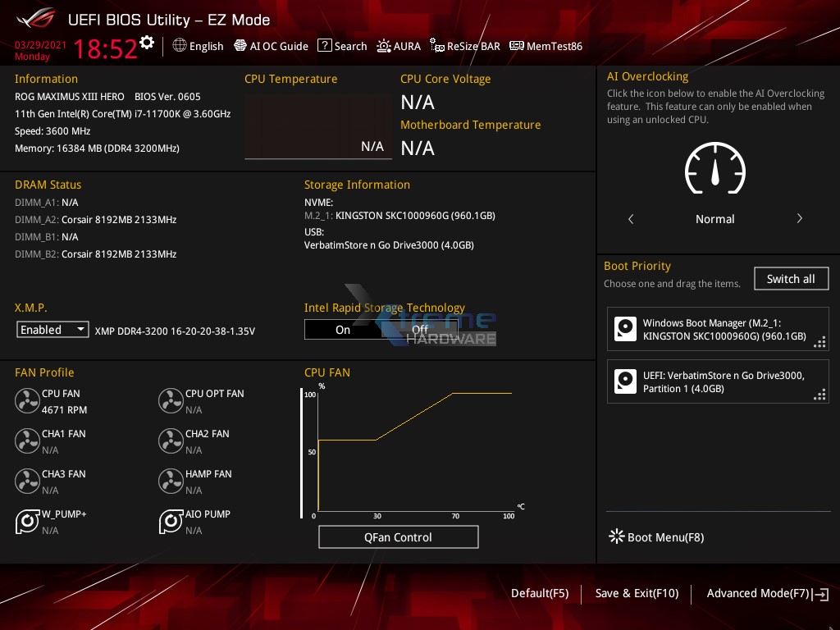Click the CHA2 FAN icon
The image size is (840, 630).
click(x=171, y=441)
